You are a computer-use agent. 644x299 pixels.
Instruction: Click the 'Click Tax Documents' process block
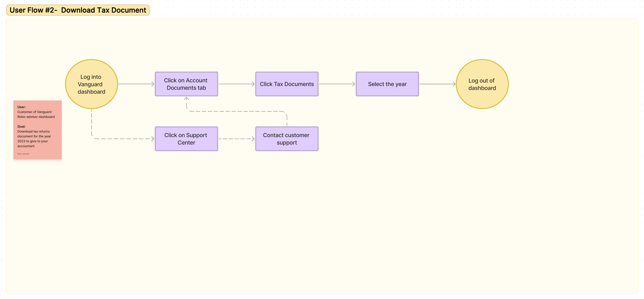click(286, 84)
